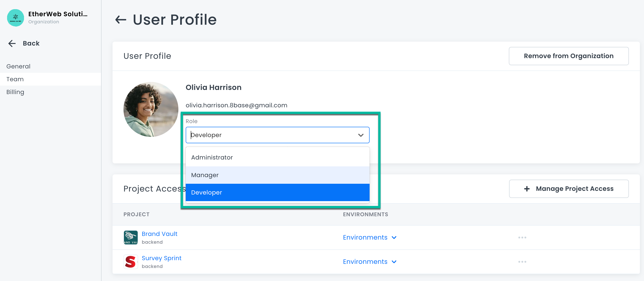Image resolution: width=644 pixels, height=281 pixels.
Task: Click the Survey Sprint project icon
Action: coord(131,262)
